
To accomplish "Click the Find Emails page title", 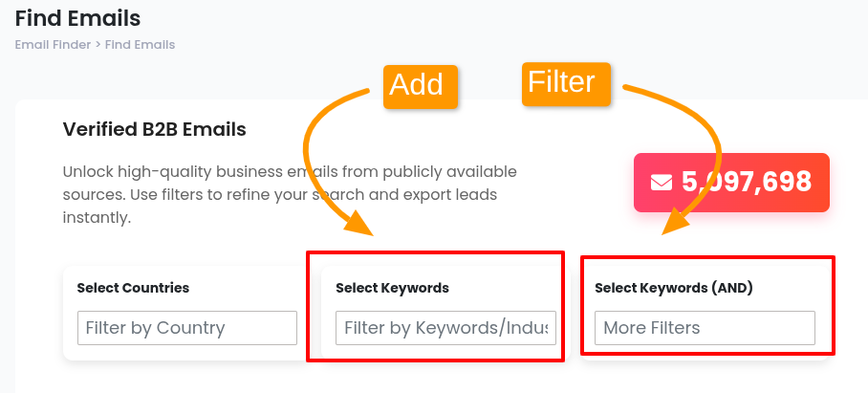I will pyautogui.click(x=77, y=17).
